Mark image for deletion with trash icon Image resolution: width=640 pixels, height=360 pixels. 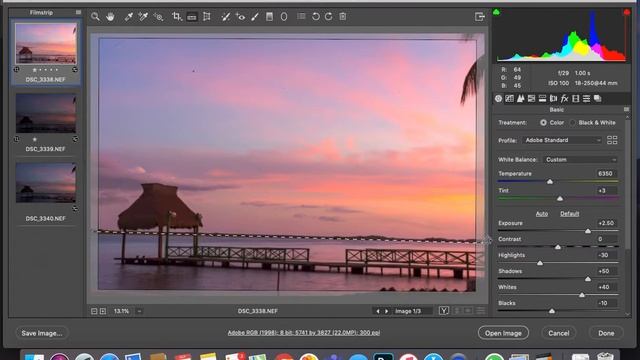(343, 17)
